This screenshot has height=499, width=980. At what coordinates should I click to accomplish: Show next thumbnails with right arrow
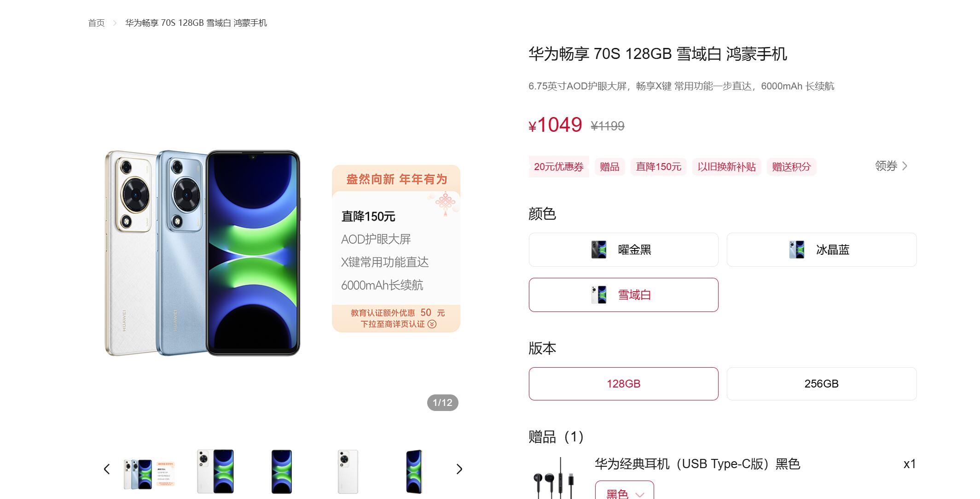pos(459,470)
